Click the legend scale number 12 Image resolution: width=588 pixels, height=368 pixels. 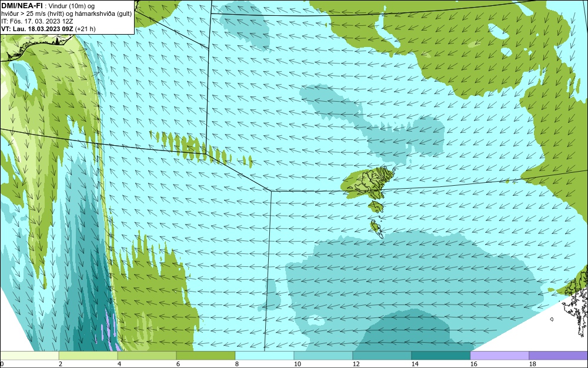[356, 364]
